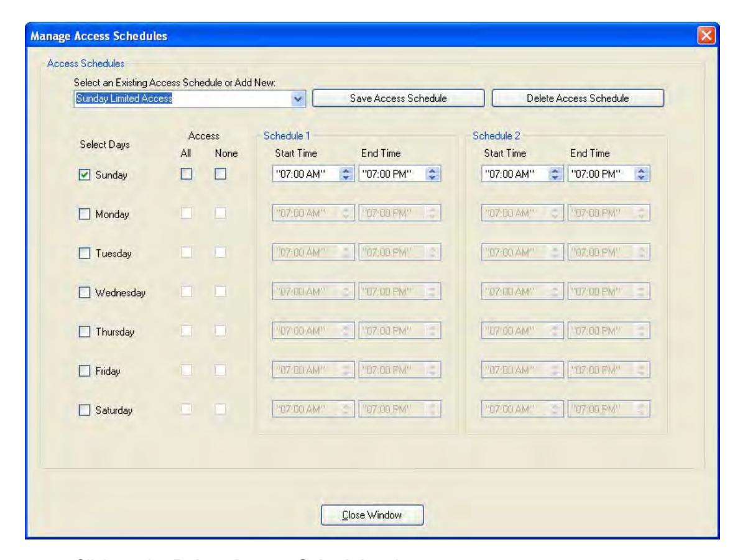This screenshot has width=735, height=560.
Task: Click Tuesday Schedule 1 End Time field
Action: [399, 252]
